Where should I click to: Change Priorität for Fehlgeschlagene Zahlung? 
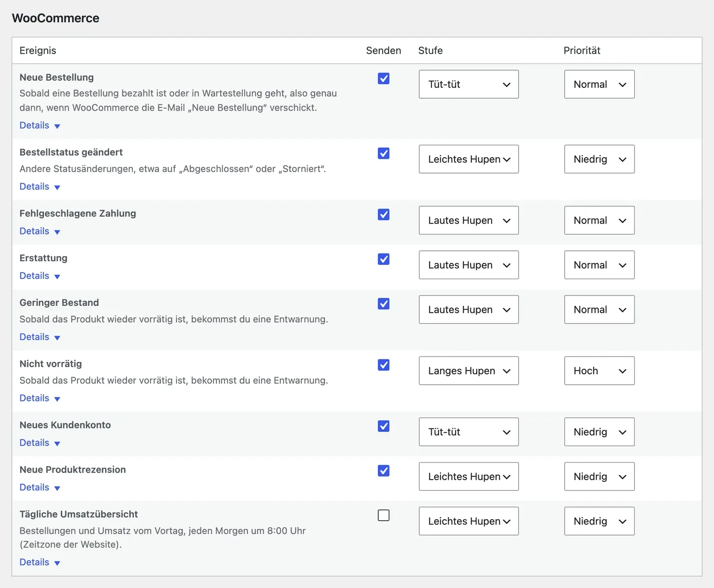tap(599, 220)
